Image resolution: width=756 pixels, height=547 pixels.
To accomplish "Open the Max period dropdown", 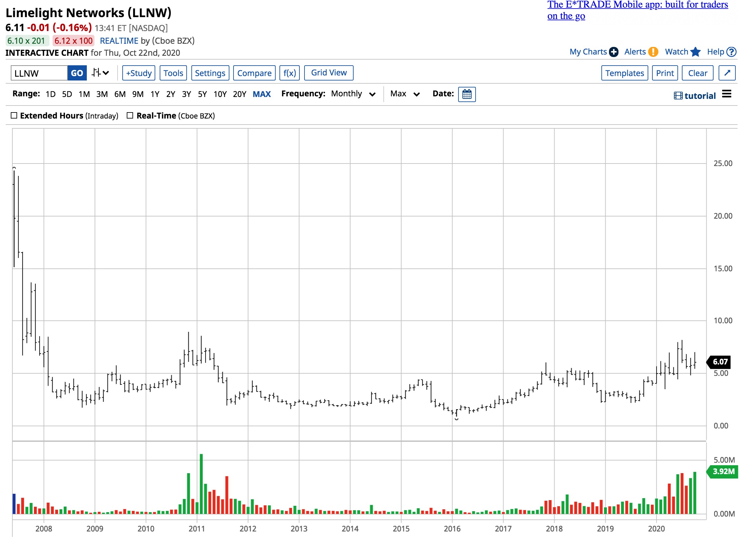I will [405, 94].
